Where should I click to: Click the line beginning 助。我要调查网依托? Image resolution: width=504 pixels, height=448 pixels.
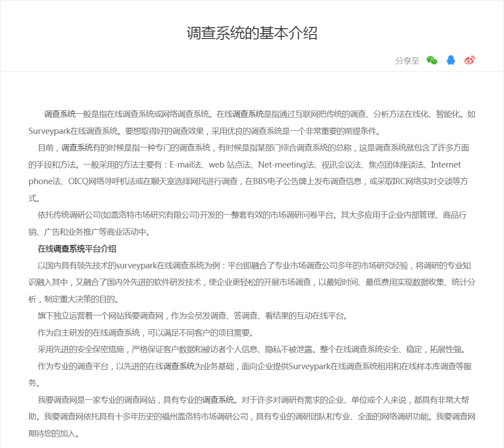[252, 417]
